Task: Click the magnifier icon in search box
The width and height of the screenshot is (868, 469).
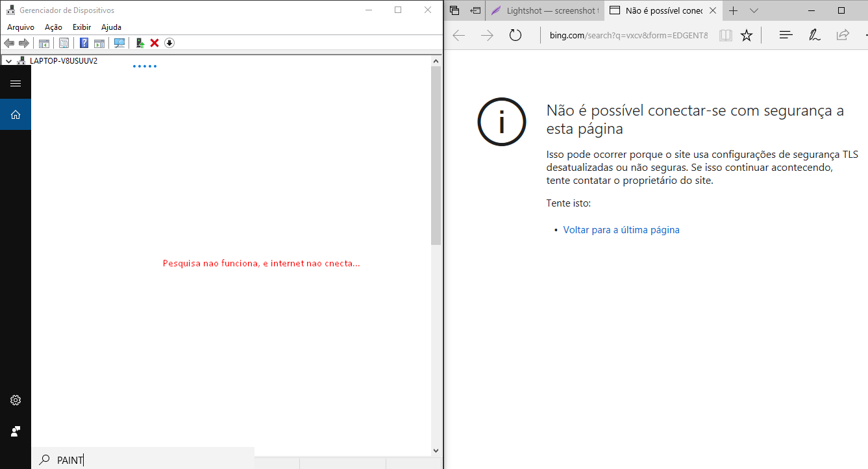Action: coord(44,460)
